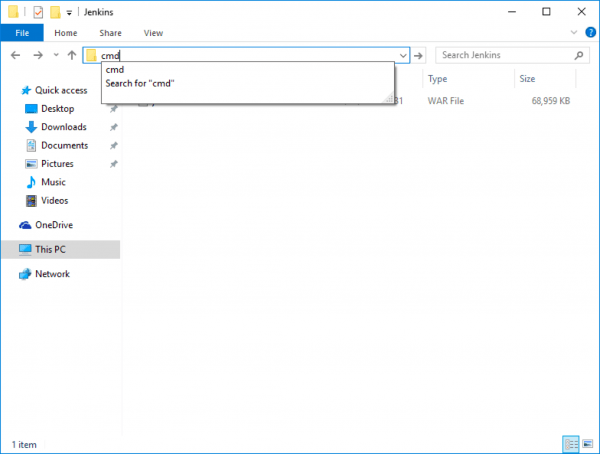Close the Jenkins Explorer window
Image resolution: width=600 pixels, height=454 pixels.
click(581, 12)
